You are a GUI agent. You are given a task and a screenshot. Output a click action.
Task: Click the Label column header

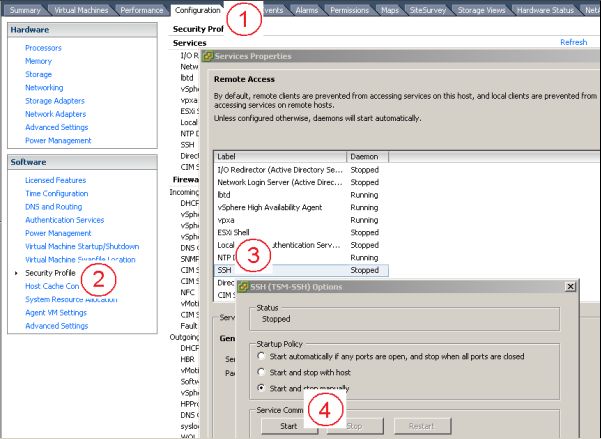point(280,156)
